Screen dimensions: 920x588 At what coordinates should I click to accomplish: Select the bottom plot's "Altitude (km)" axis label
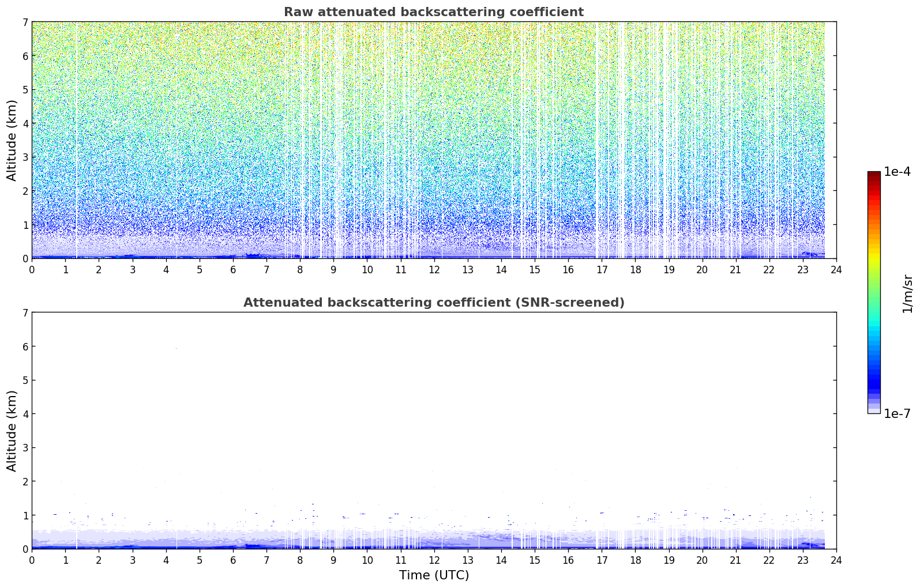pyautogui.click(x=12, y=431)
